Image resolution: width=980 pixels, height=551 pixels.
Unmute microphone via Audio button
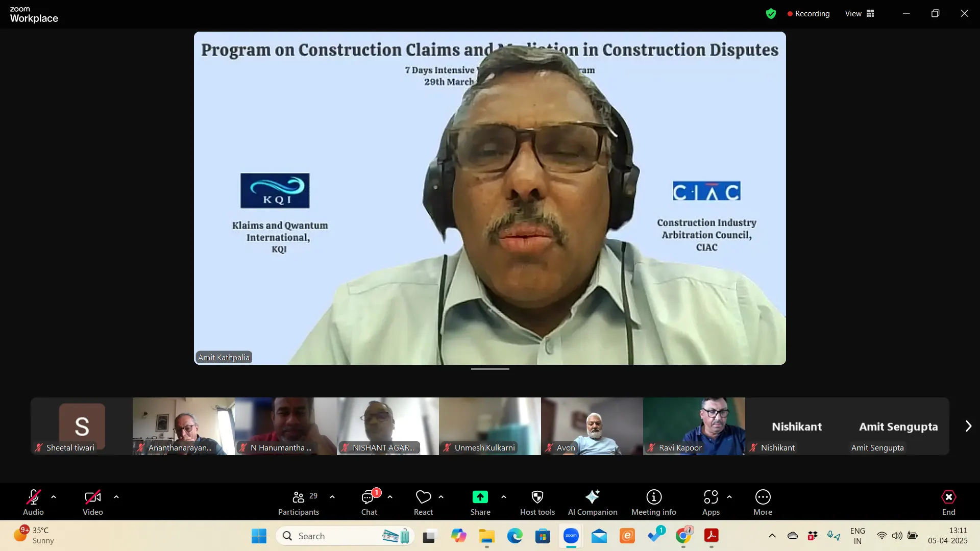(x=33, y=503)
